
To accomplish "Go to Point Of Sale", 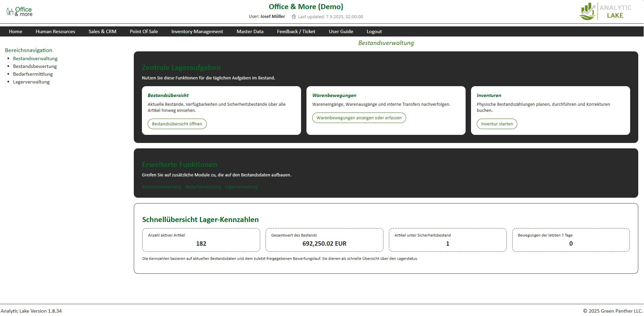I will pos(144,31).
